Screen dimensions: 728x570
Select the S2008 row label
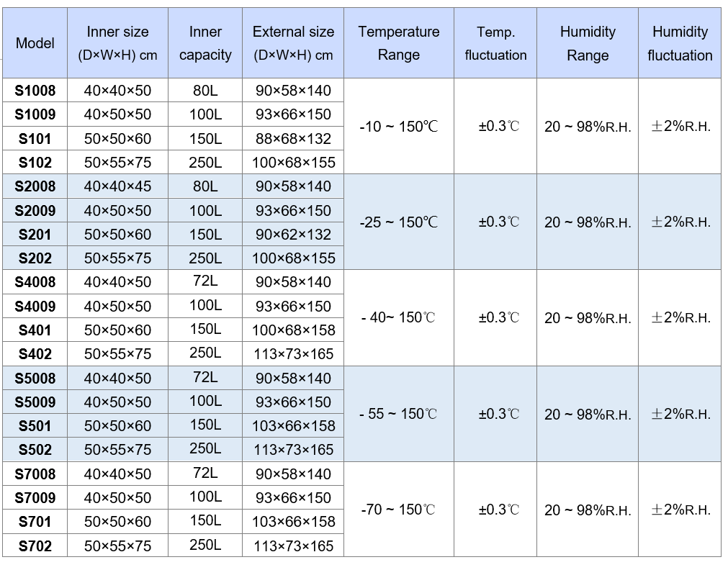point(35,186)
